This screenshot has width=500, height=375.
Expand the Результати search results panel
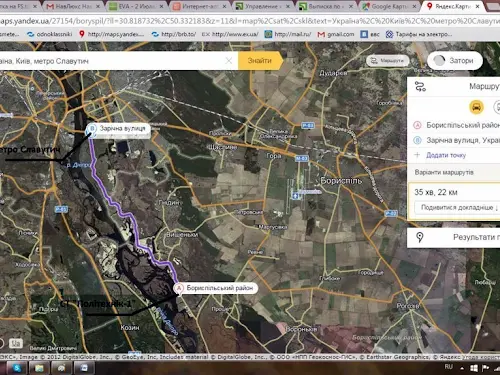click(x=454, y=237)
